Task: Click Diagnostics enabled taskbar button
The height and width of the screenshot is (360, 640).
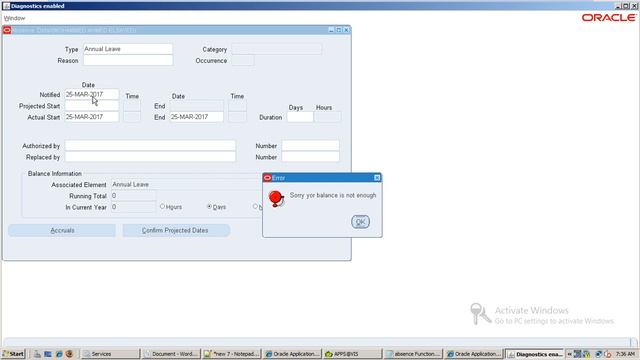Action: pos(534,354)
